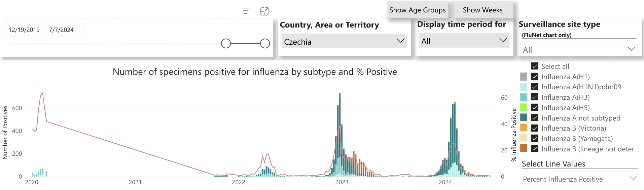Uncheck the Select all checkbox

(x=535, y=66)
